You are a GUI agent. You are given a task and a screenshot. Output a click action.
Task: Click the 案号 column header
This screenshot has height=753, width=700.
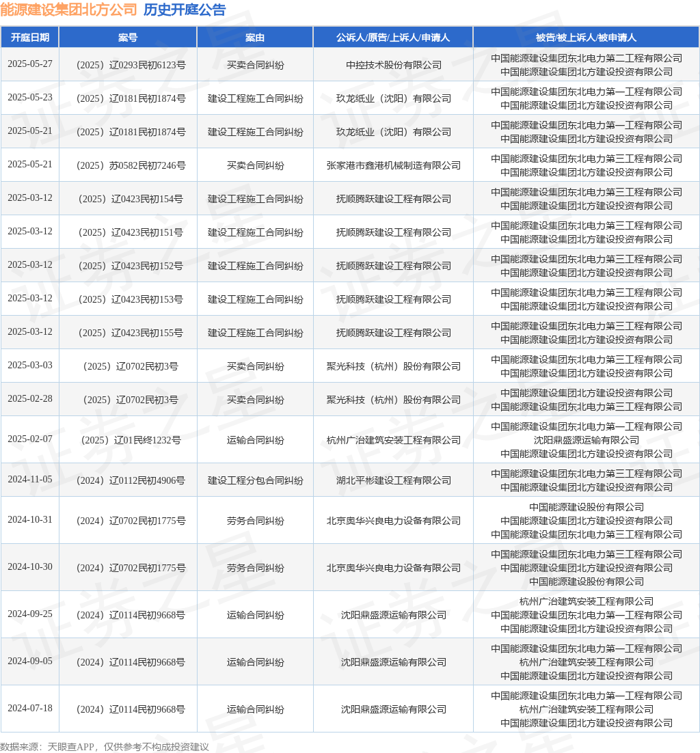click(x=128, y=38)
